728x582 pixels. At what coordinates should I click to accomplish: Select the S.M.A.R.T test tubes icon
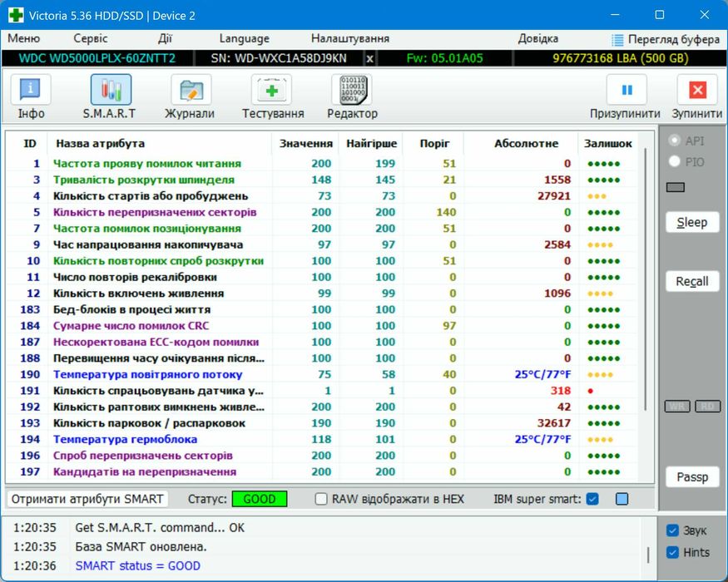111,89
